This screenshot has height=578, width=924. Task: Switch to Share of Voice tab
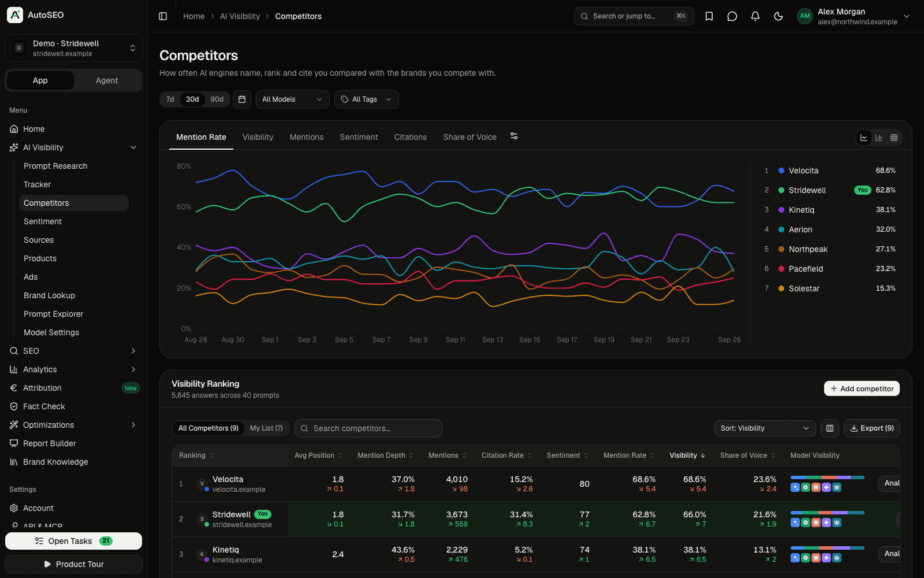coord(470,137)
